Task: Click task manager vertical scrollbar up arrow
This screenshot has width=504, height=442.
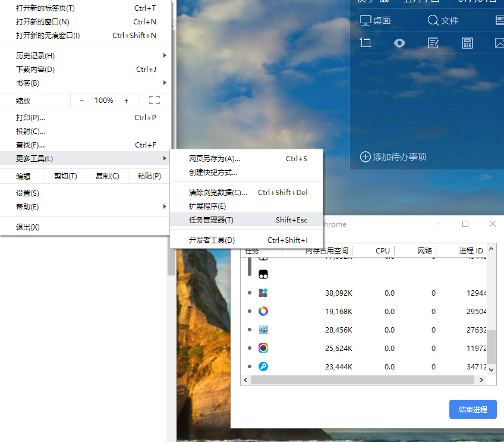Action: (491, 249)
